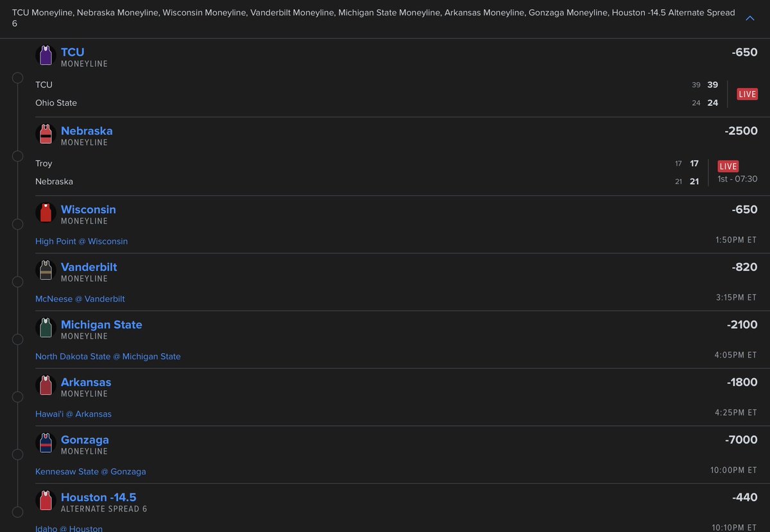Open the Michigan State team link
The image size is (770, 532).
click(101, 325)
